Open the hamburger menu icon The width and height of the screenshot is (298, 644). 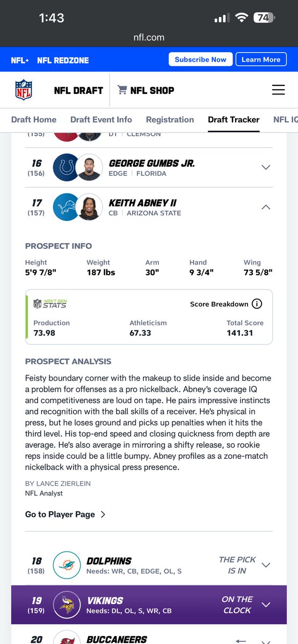[278, 90]
